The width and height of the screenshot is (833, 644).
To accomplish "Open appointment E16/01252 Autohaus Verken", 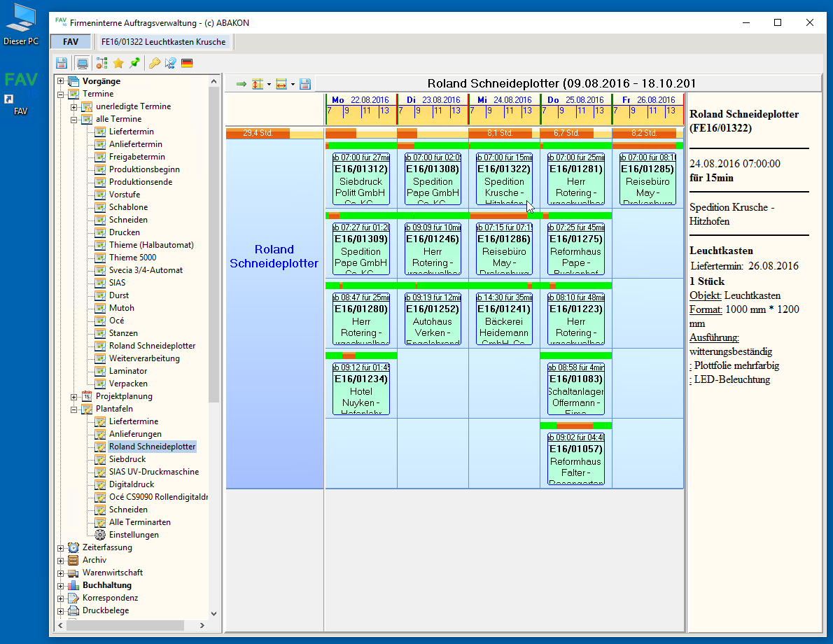I will (x=433, y=318).
